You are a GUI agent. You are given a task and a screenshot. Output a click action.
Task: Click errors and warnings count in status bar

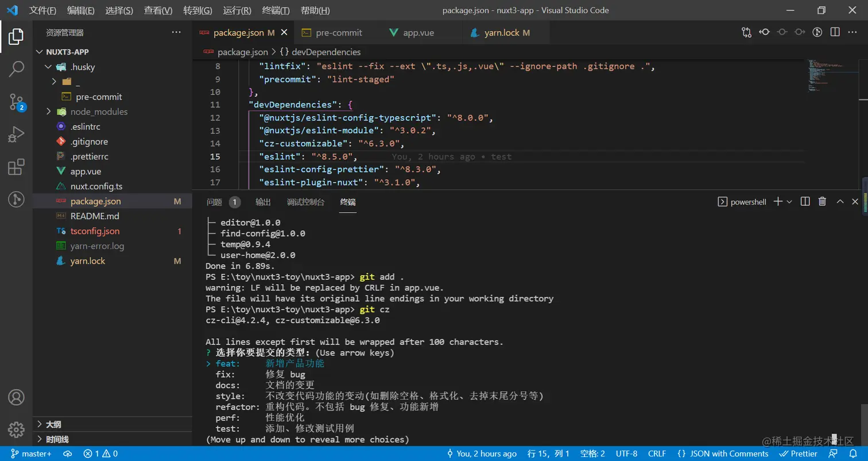(100, 454)
